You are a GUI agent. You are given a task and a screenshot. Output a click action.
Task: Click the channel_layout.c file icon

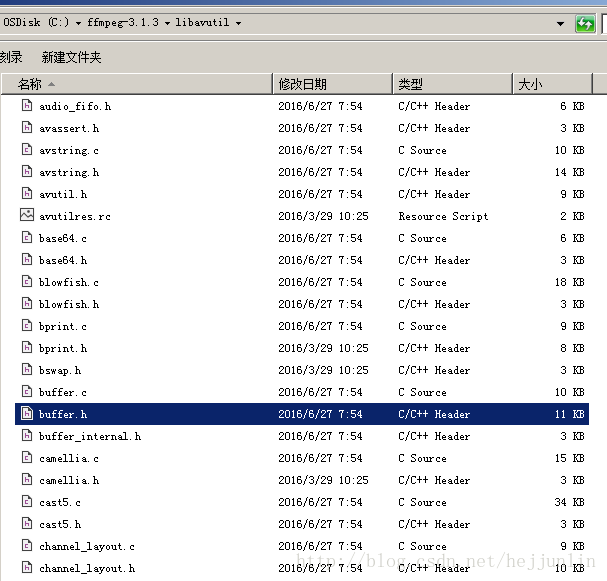click(x=27, y=546)
